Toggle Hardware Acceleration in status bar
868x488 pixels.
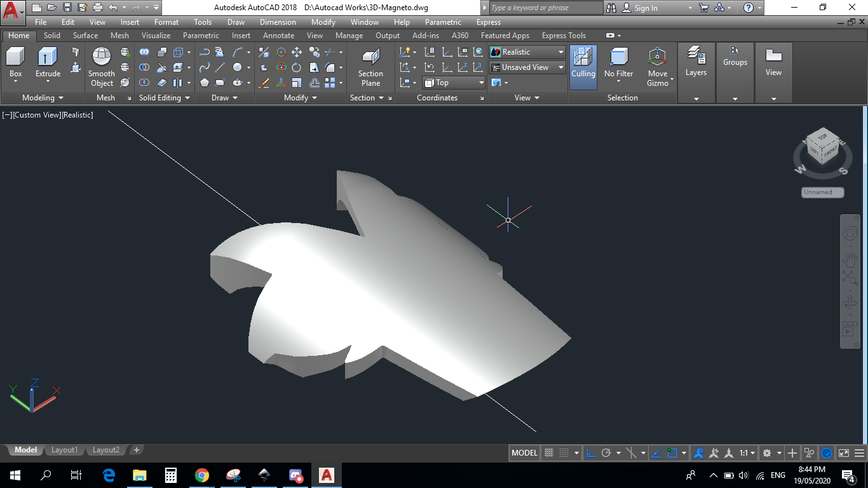pos(827,453)
